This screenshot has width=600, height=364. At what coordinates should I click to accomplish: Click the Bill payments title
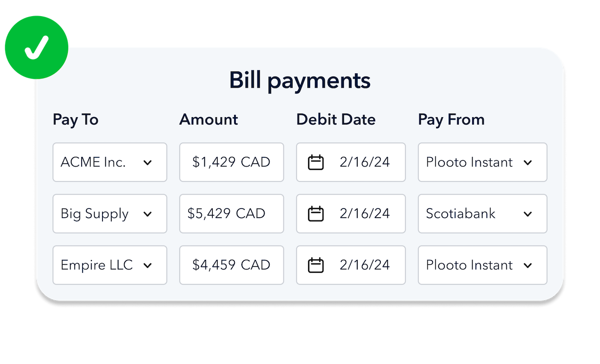pyautogui.click(x=300, y=80)
